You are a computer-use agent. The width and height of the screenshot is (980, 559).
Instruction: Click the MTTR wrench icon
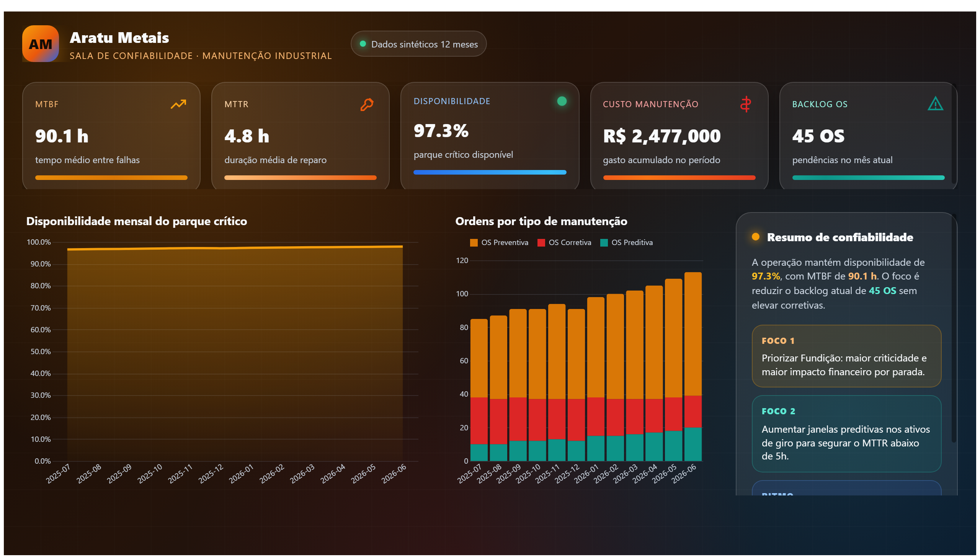(367, 104)
